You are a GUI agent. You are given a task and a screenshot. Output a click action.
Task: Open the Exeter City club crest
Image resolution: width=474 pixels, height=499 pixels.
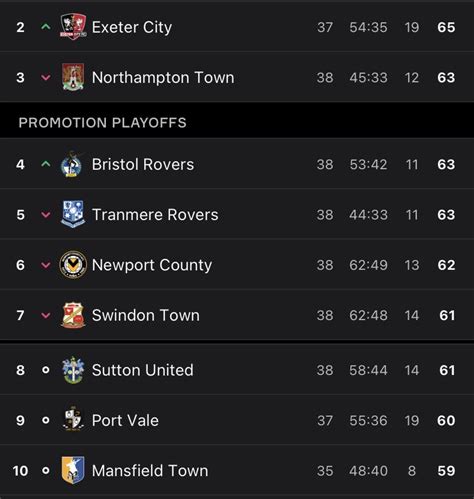73,26
